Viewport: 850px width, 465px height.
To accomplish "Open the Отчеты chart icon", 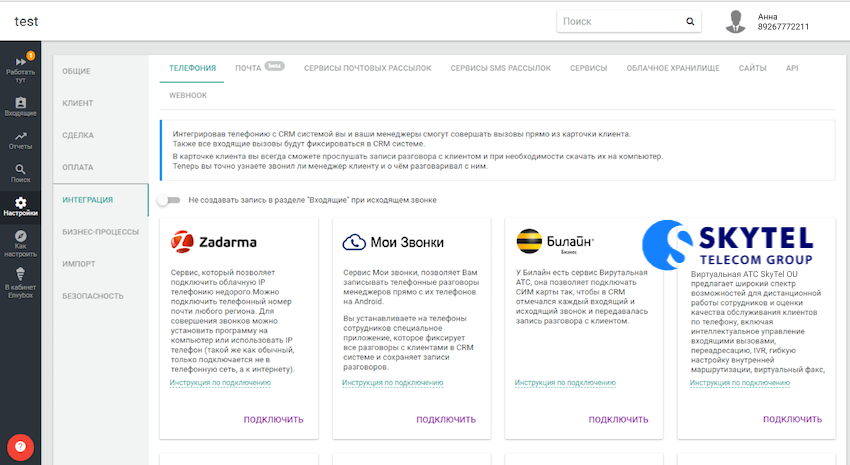I will click(x=21, y=140).
